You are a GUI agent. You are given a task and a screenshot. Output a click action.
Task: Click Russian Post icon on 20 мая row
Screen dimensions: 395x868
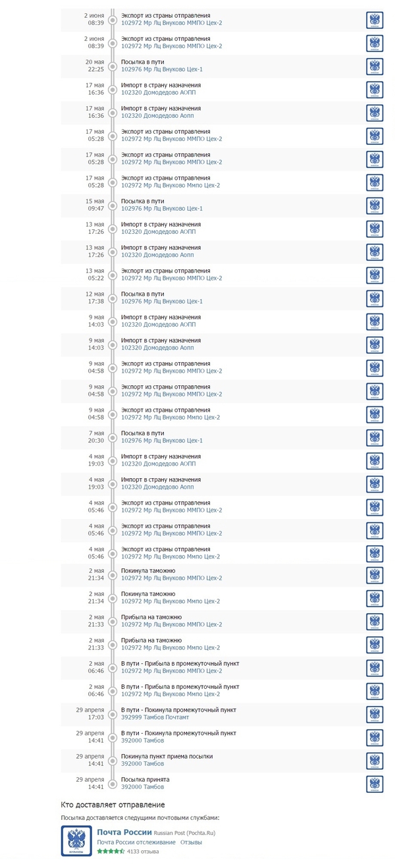(375, 67)
